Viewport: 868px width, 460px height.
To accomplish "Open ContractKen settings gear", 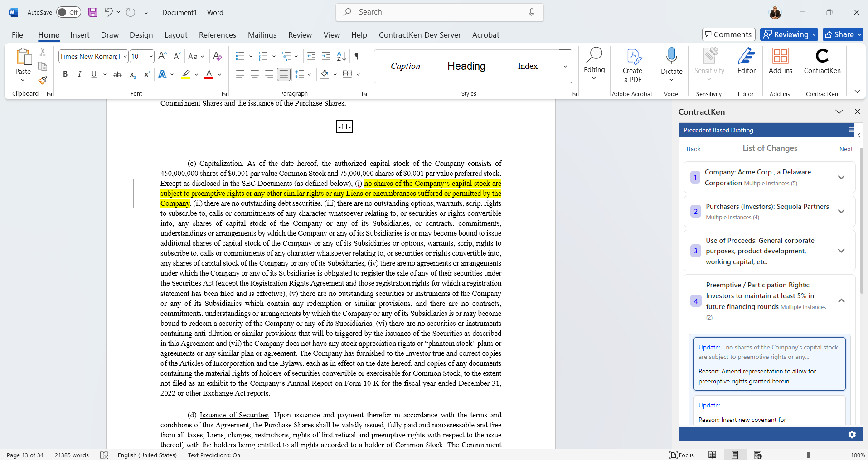I will coord(852,434).
